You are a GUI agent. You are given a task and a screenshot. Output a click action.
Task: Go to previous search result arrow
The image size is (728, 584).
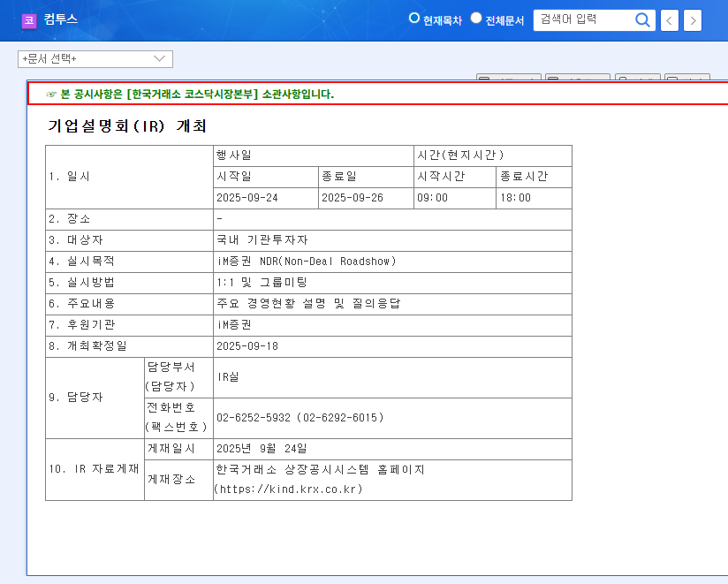click(669, 20)
